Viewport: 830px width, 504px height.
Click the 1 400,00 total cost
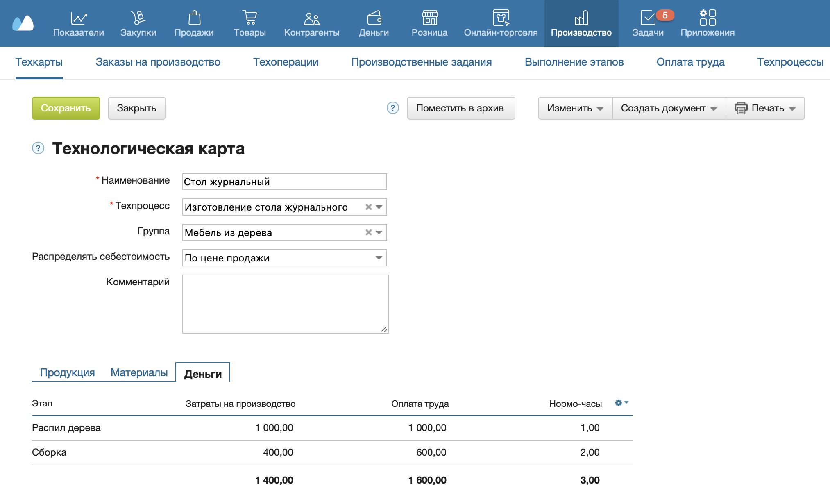274,480
